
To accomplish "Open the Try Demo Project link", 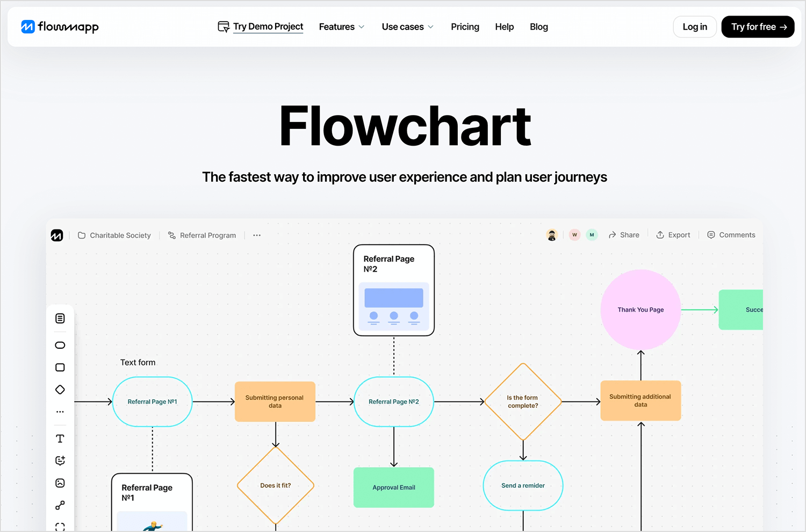I will click(x=268, y=26).
